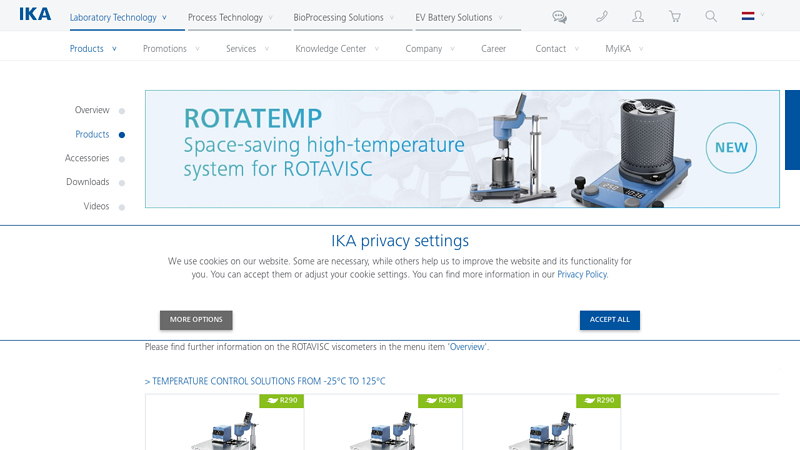Click the Netherlands flag language icon
The height and width of the screenshot is (450, 800).
tap(748, 16)
